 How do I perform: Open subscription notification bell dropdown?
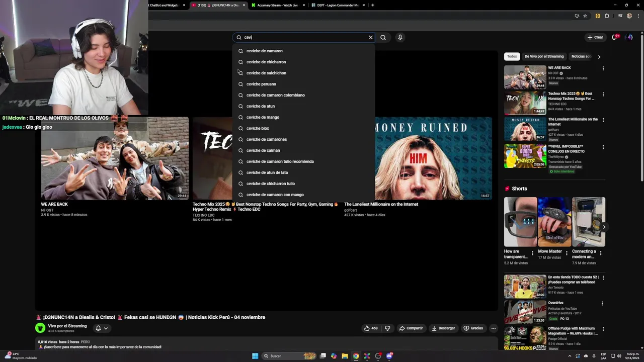(x=102, y=328)
